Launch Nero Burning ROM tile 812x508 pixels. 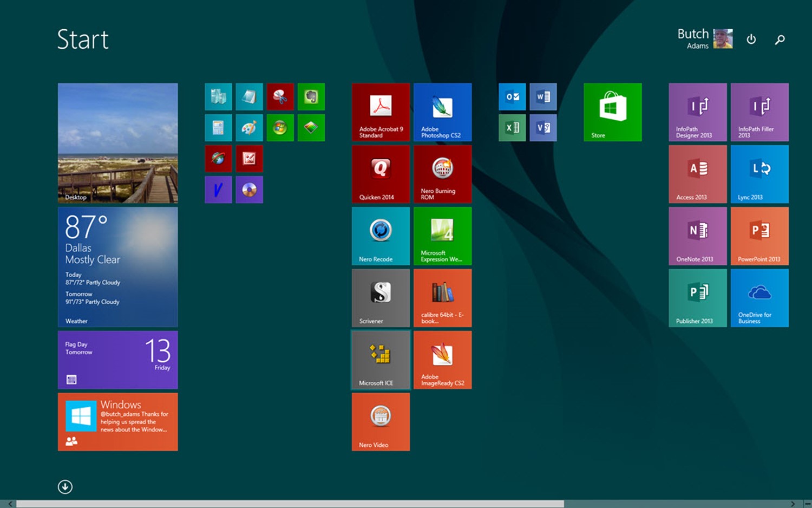(442, 174)
